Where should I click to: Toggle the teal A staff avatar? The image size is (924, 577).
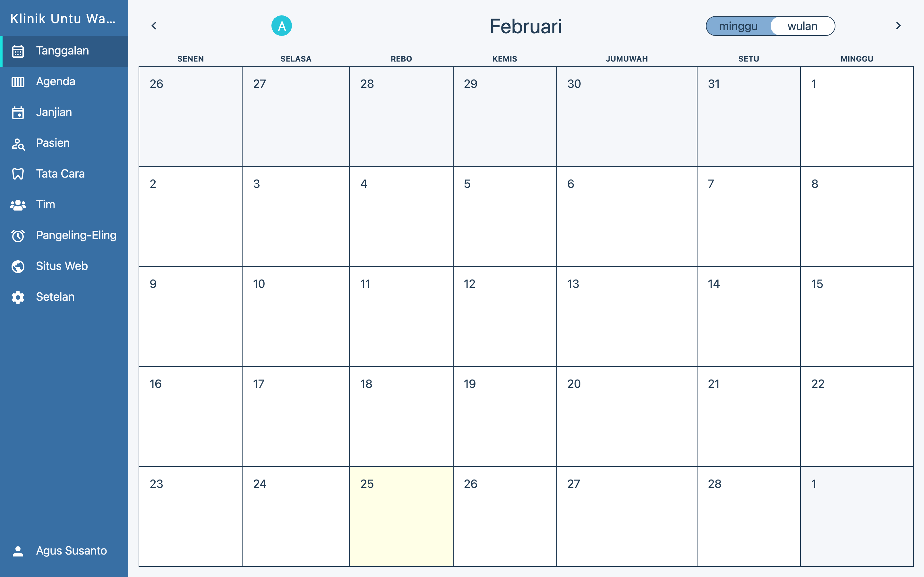coord(281,26)
